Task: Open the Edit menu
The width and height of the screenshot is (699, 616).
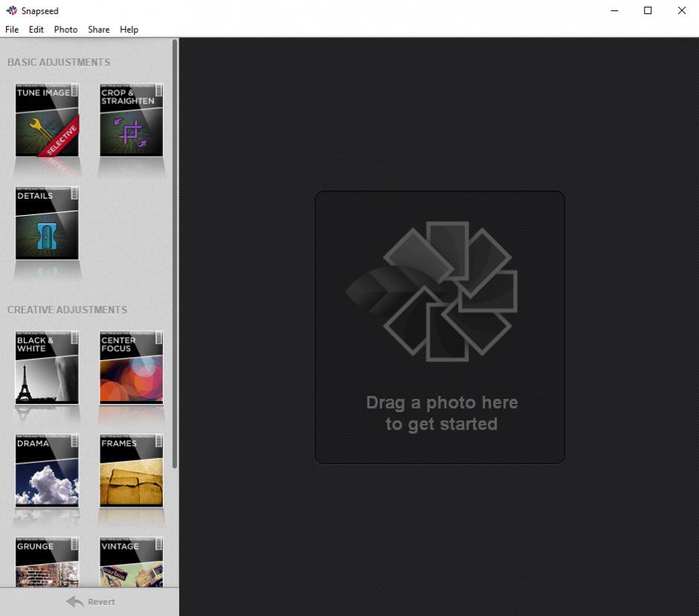Action: pos(36,30)
